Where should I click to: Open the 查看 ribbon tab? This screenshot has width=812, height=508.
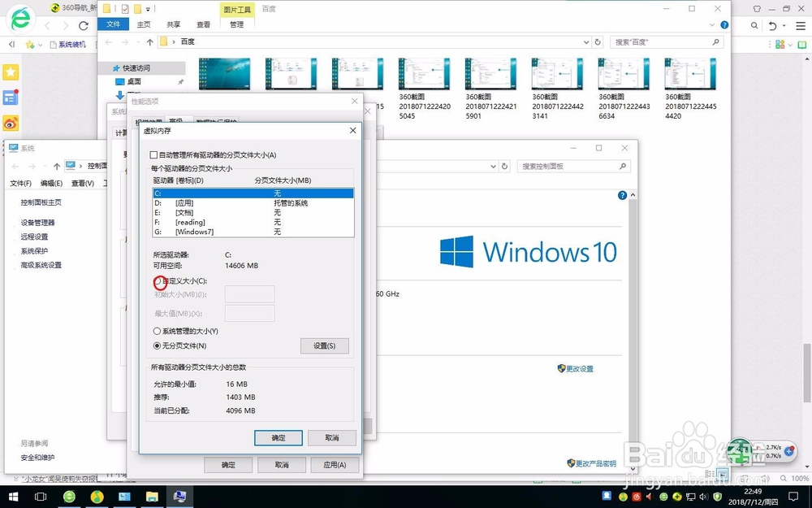coord(204,24)
